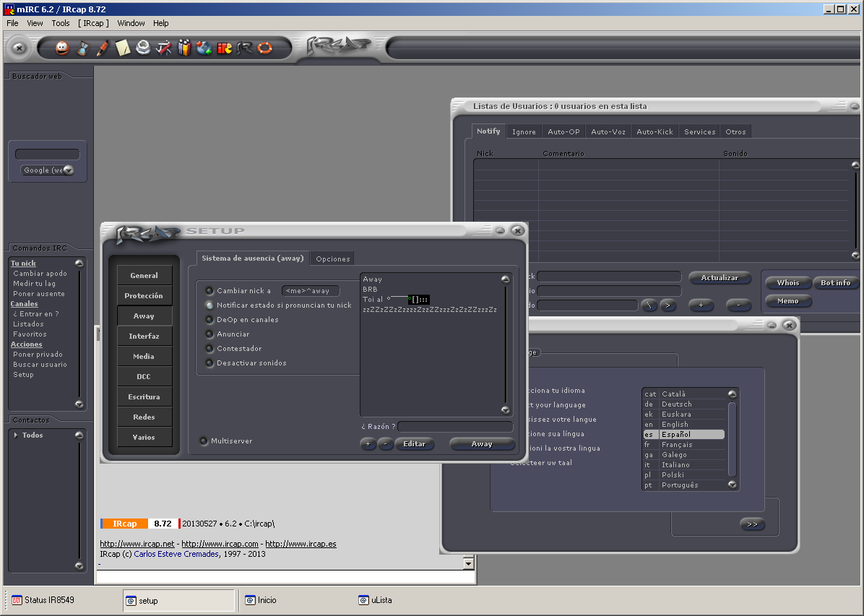Switch to the Ignore tab in user lists

click(524, 131)
